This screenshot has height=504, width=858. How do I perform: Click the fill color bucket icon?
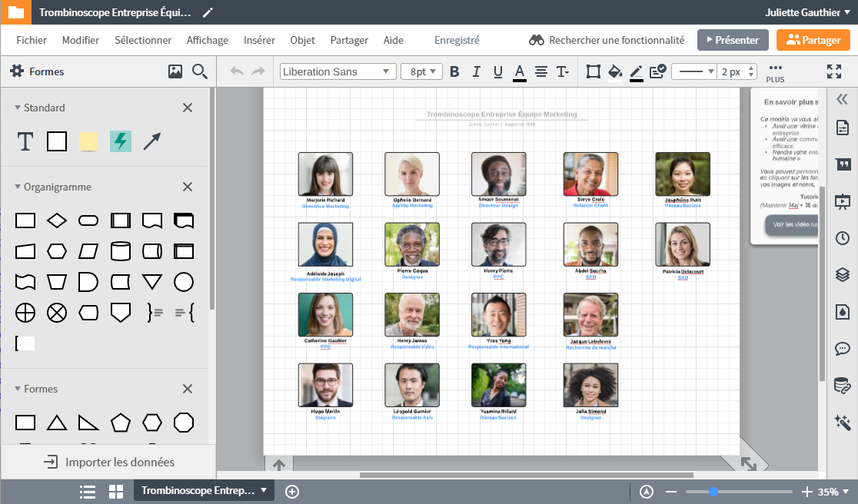point(614,71)
